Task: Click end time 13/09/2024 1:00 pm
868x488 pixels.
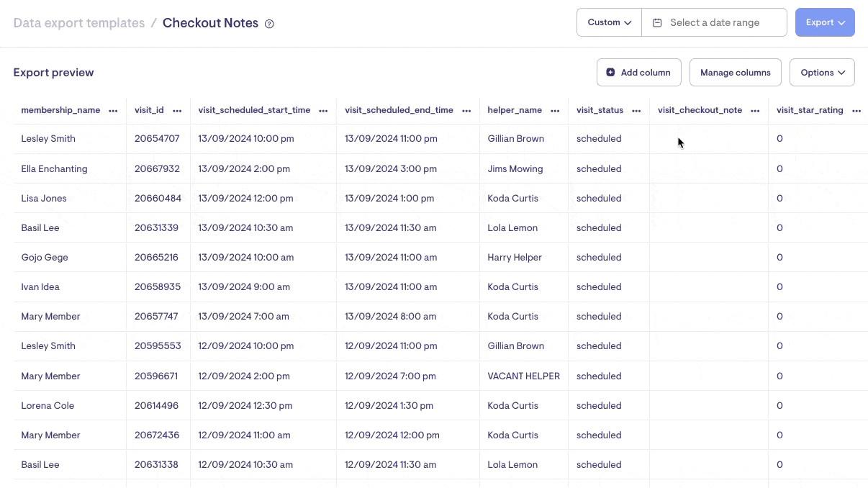Action: 389,198
